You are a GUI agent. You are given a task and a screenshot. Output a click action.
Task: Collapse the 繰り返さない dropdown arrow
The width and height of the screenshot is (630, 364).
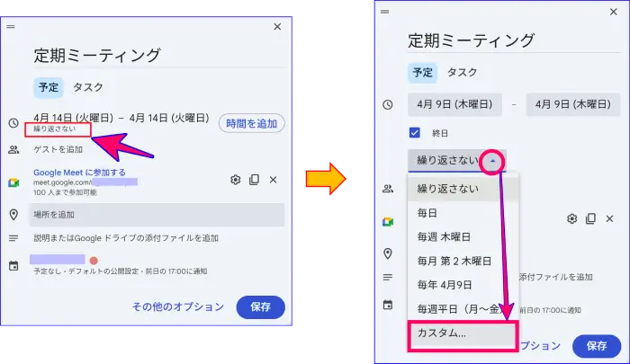point(492,162)
